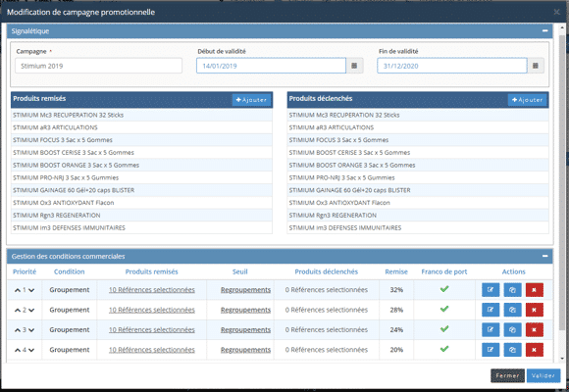Open Regroupements link in the 32% row
The image size is (569, 392).
(x=245, y=290)
